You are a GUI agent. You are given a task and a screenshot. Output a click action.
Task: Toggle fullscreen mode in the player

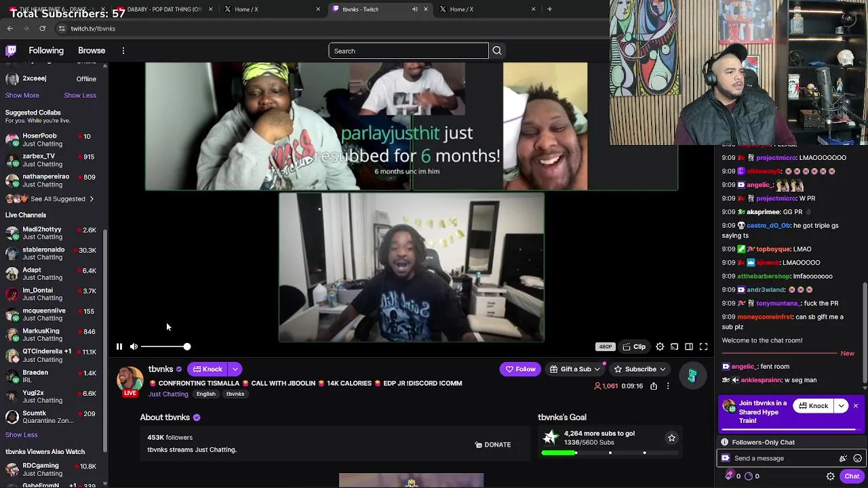[703, 347]
